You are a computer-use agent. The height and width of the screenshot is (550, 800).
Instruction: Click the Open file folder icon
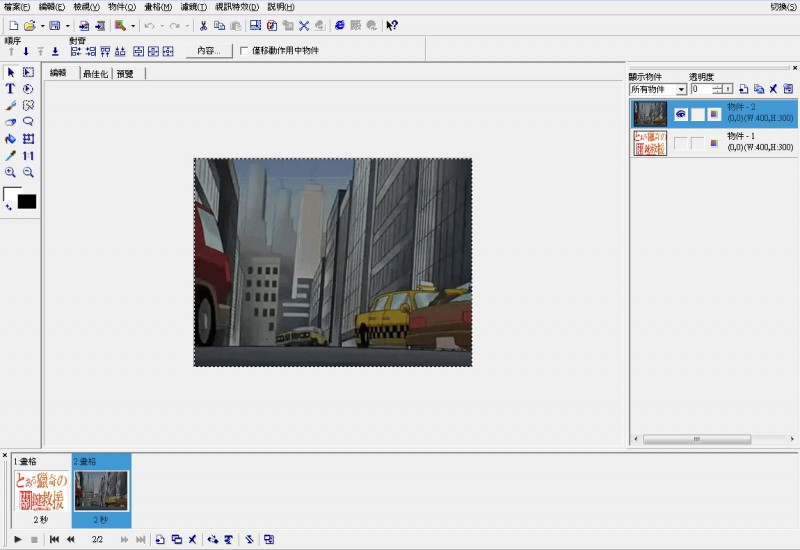30,26
